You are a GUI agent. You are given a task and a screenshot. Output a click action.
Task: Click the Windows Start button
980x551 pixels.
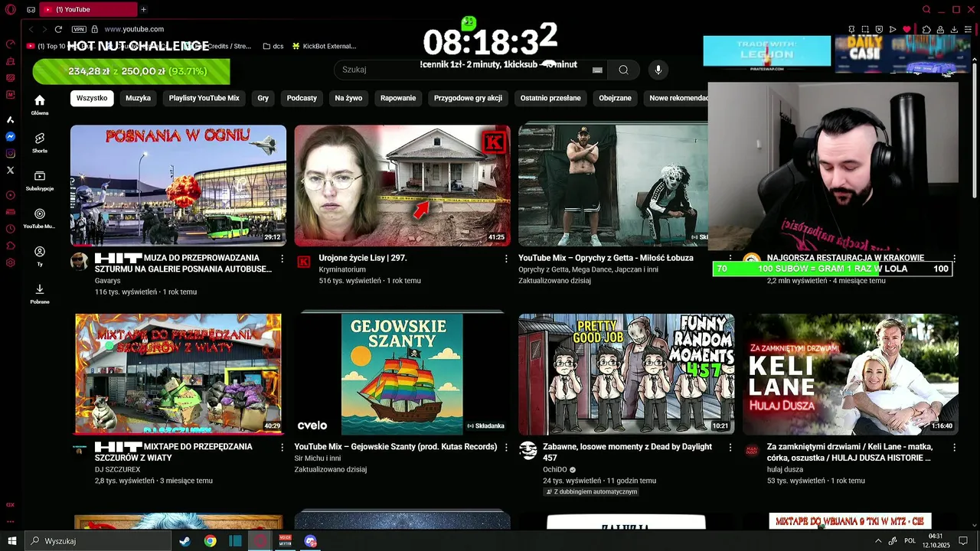pos(11,541)
